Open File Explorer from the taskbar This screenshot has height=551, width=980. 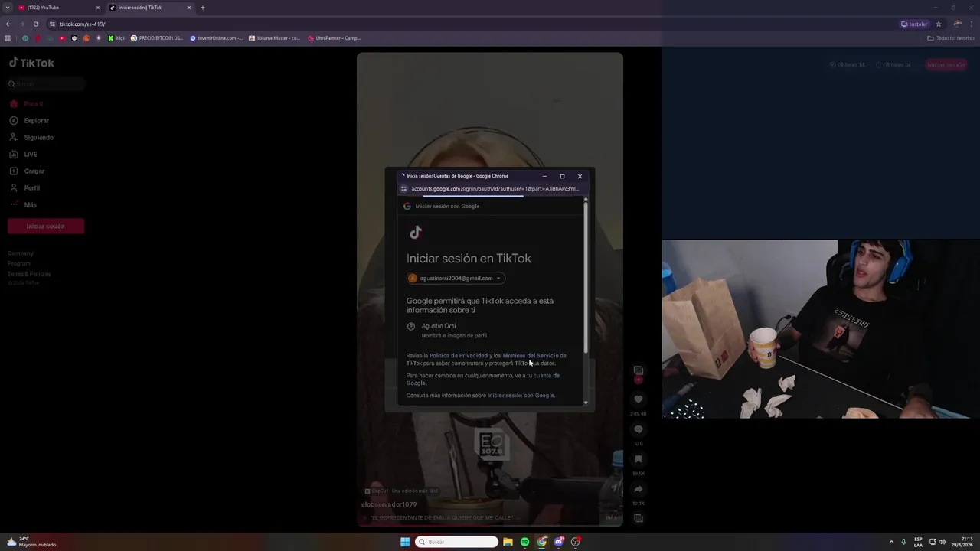pos(508,542)
